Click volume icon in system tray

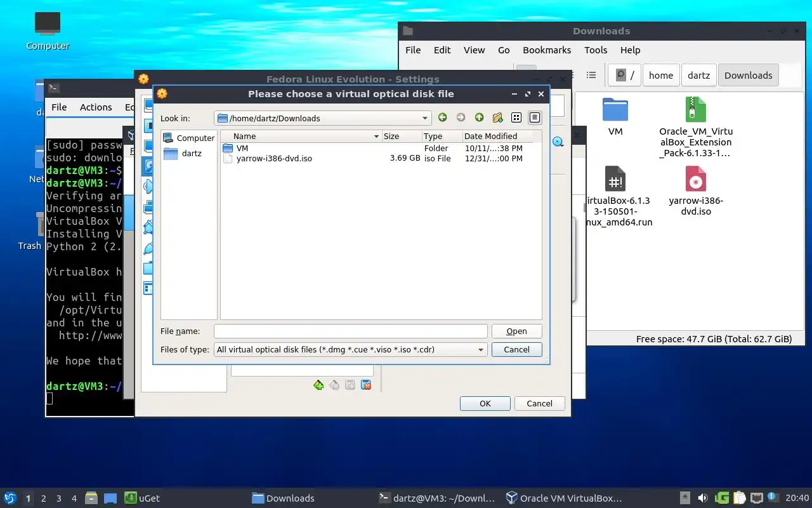pyautogui.click(x=703, y=498)
